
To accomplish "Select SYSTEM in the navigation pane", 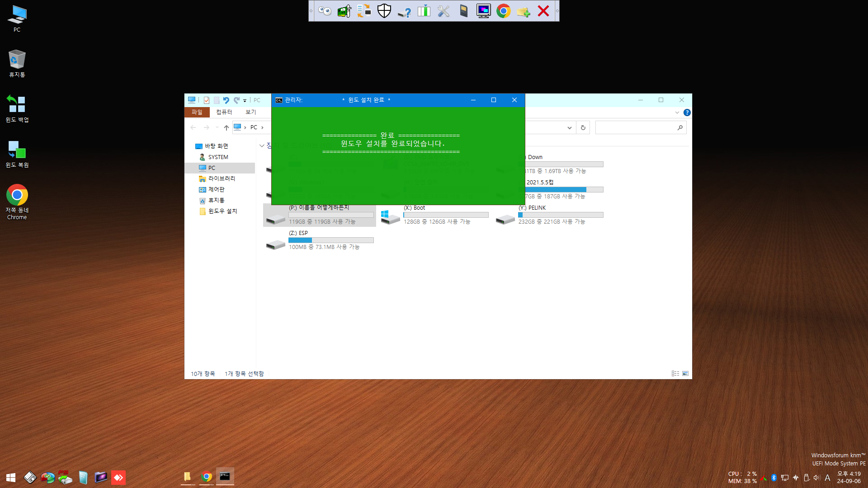I will 218,157.
